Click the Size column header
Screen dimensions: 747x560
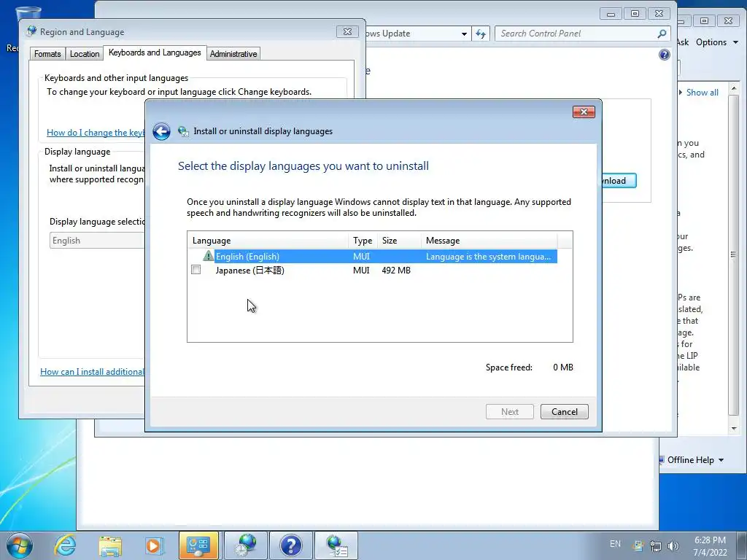click(x=399, y=241)
